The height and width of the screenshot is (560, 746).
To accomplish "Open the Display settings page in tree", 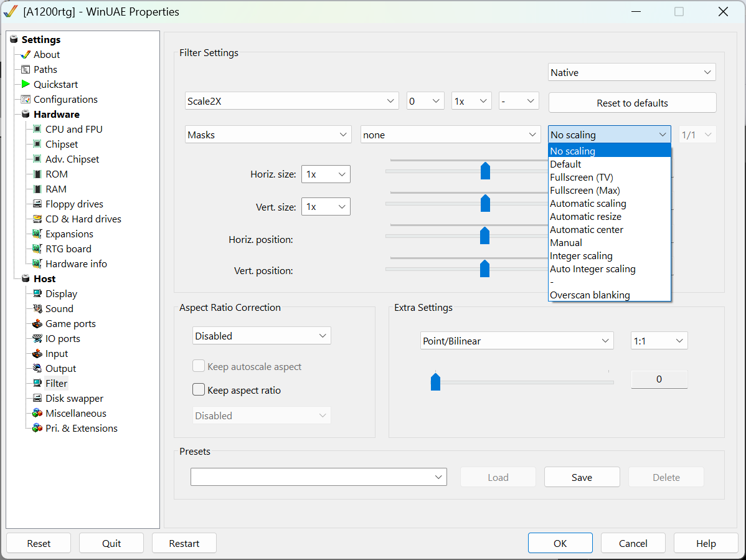I will coord(61,293).
